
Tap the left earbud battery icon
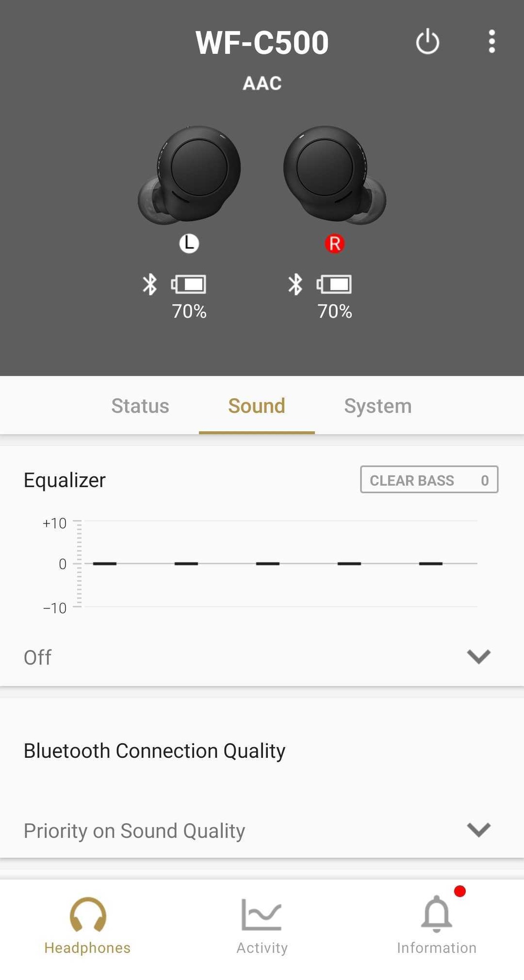pos(189,285)
